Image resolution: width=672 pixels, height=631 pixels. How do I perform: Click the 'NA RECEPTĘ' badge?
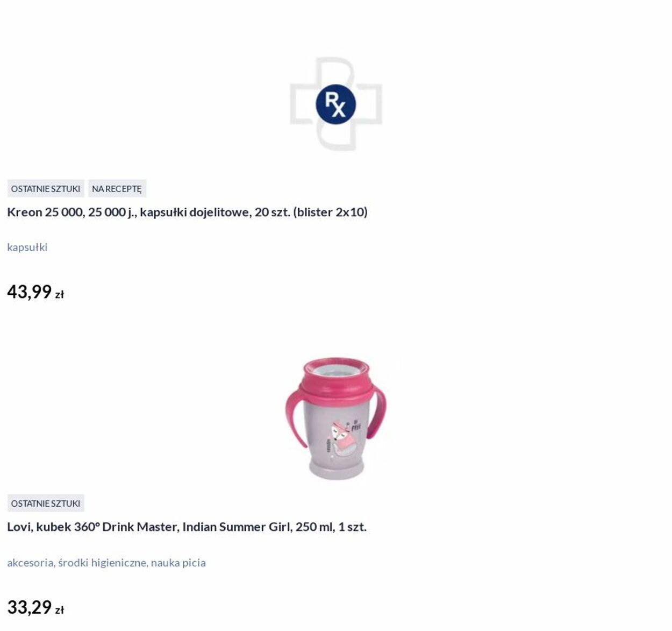[x=117, y=189]
